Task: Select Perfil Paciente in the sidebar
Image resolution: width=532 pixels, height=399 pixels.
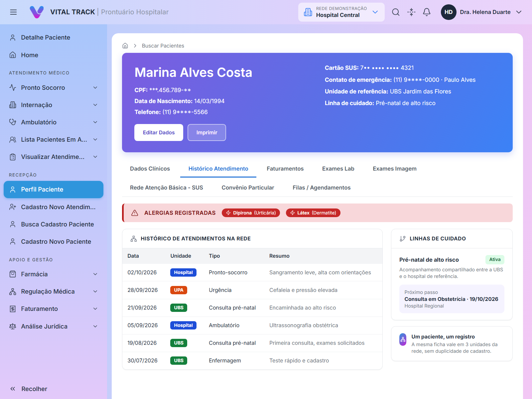Action: tap(54, 190)
